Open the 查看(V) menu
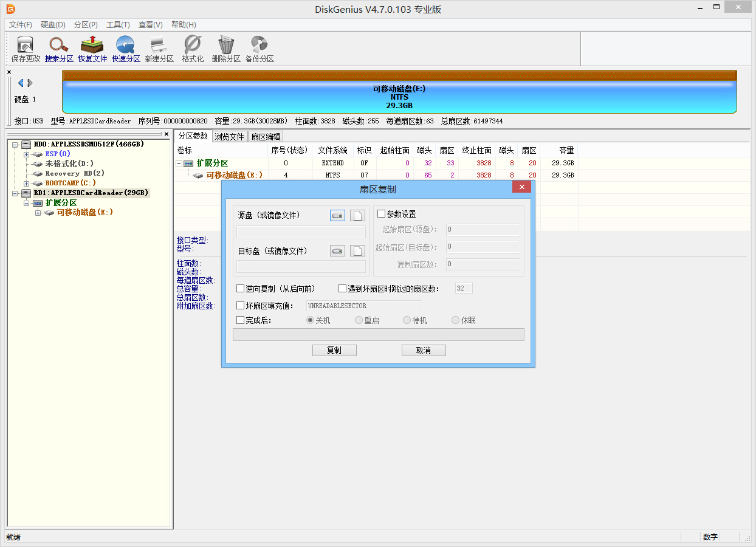Image resolution: width=756 pixels, height=547 pixels. (x=150, y=25)
